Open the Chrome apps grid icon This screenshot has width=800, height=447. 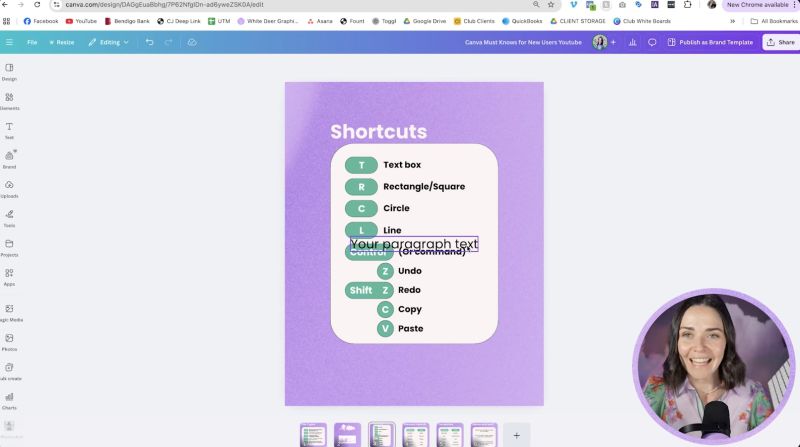(6, 21)
